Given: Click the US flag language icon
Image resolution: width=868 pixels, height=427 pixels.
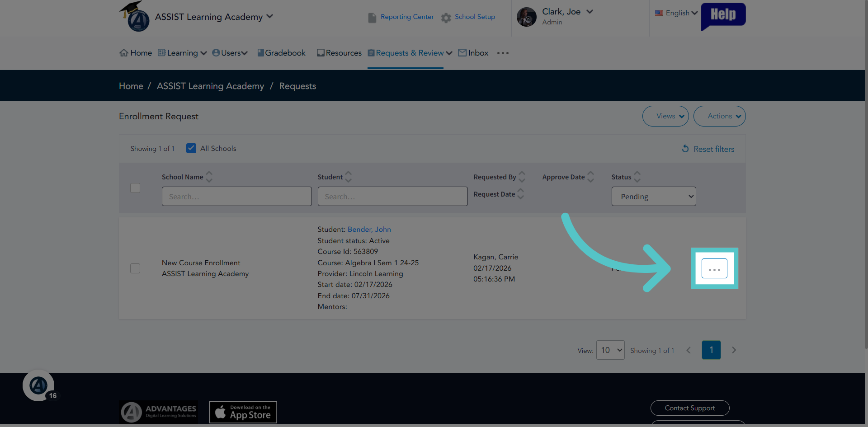Looking at the screenshot, I should [659, 13].
